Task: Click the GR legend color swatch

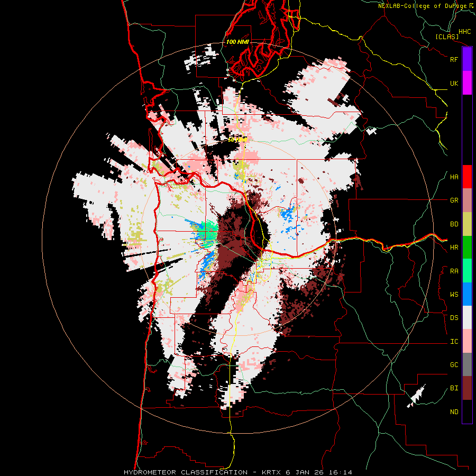Action: pos(467,200)
